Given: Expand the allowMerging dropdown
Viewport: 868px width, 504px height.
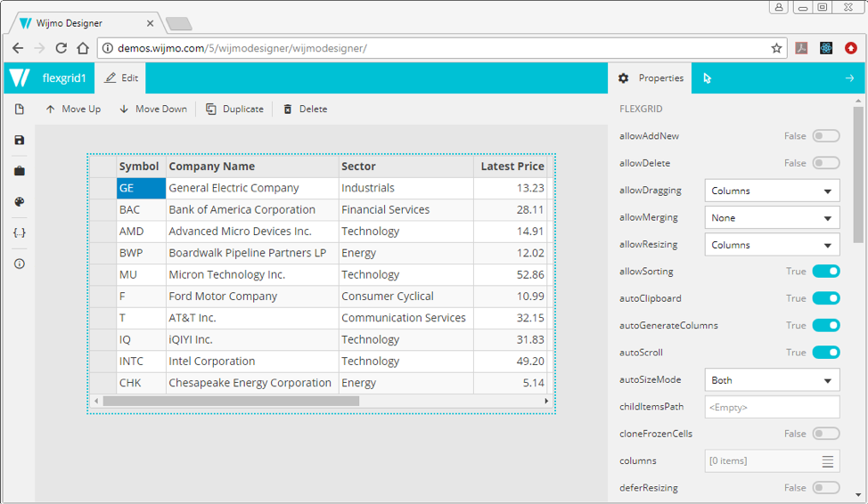Looking at the screenshot, I should point(772,217).
